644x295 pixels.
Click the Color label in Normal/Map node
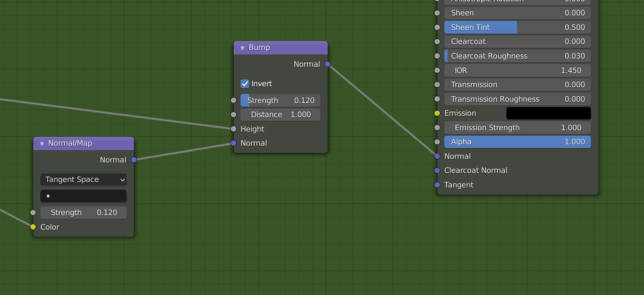(50, 227)
